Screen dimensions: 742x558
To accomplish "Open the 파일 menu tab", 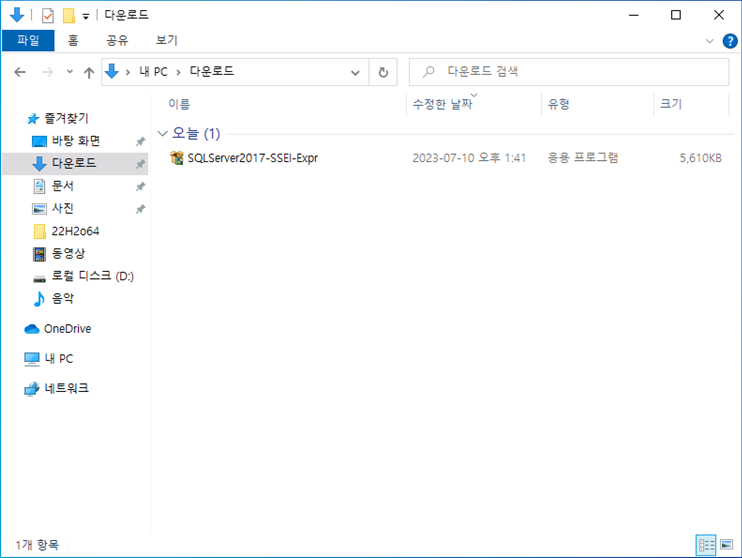I will click(x=28, y=41).
